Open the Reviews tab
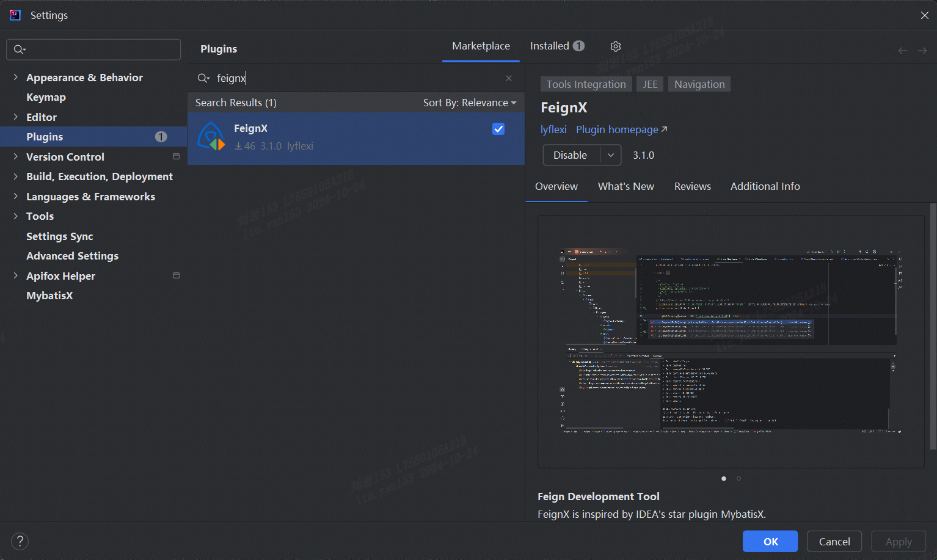This screenshot has height=560, width=937. coord(692,186)
